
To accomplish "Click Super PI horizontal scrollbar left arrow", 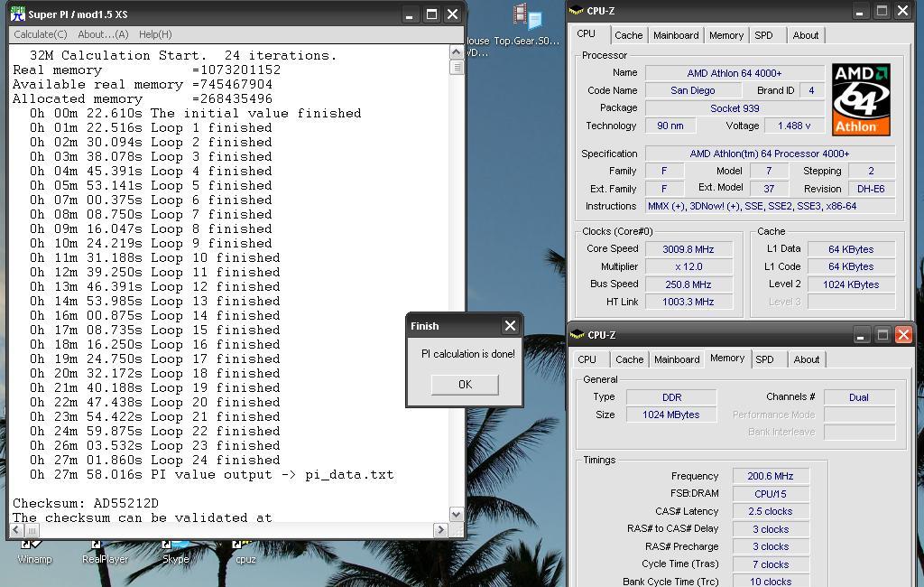I will pos(16,530).
